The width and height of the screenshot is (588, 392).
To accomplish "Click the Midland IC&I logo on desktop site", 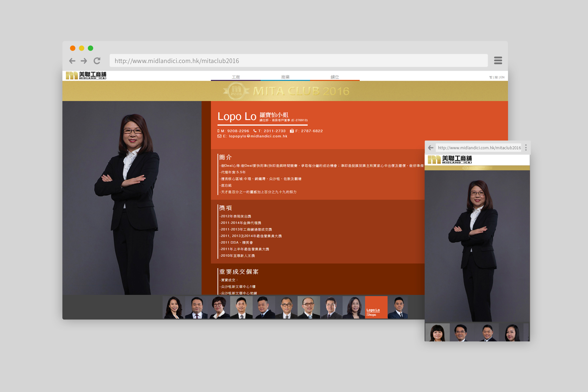I will coord(86,75).
